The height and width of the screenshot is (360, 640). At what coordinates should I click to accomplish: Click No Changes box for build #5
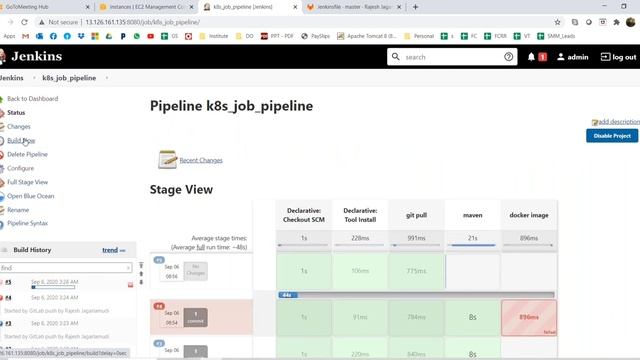click(196, 271)
